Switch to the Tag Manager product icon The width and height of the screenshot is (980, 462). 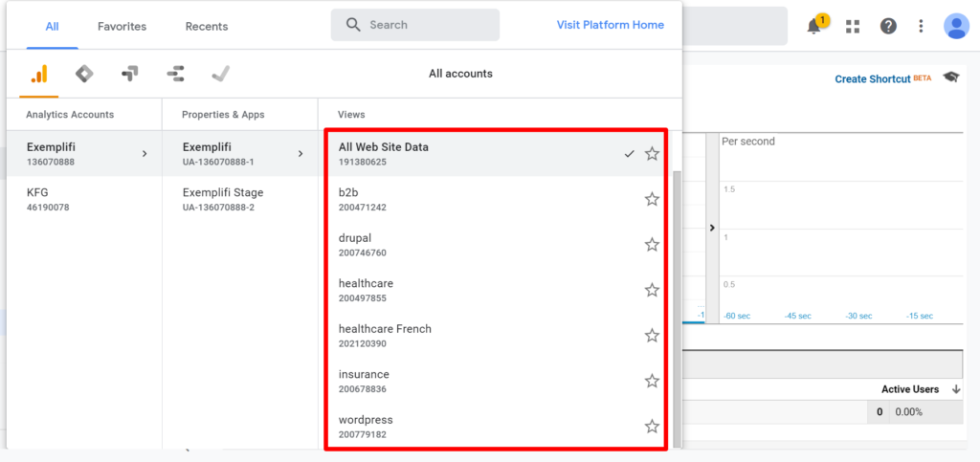84,75
